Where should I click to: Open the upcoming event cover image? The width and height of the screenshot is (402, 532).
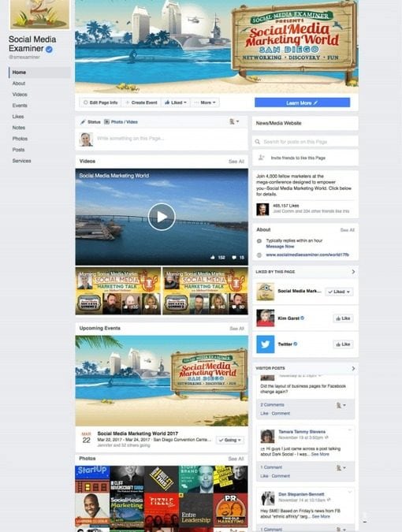[x=162, y=381]
